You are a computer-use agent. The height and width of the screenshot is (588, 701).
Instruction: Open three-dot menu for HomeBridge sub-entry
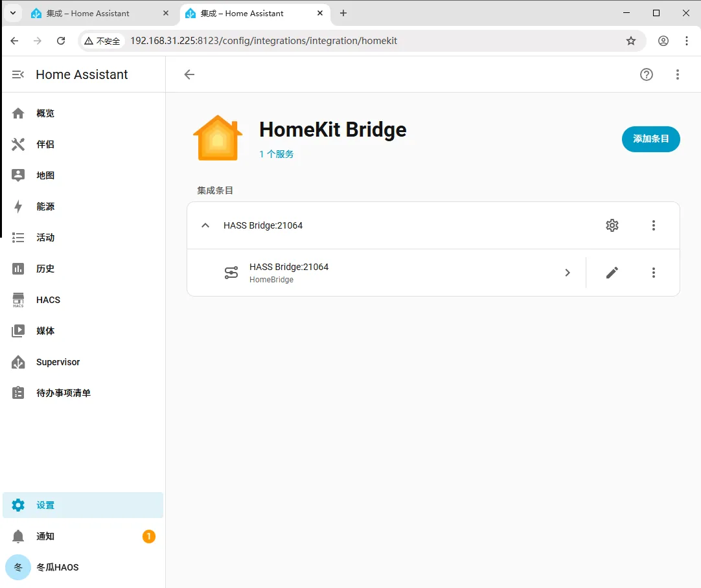[x=654, y=273]
